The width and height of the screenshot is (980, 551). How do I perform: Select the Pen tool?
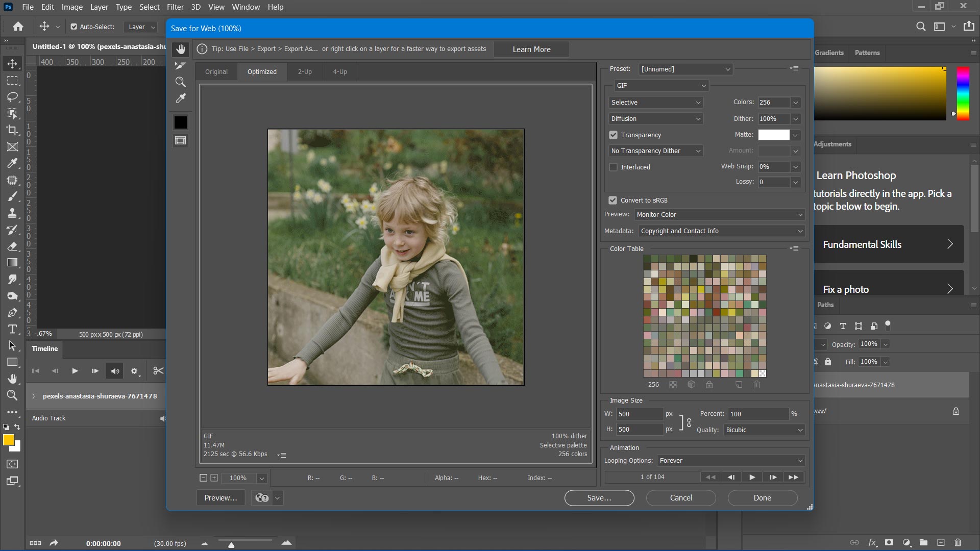[x=12, y=313]
